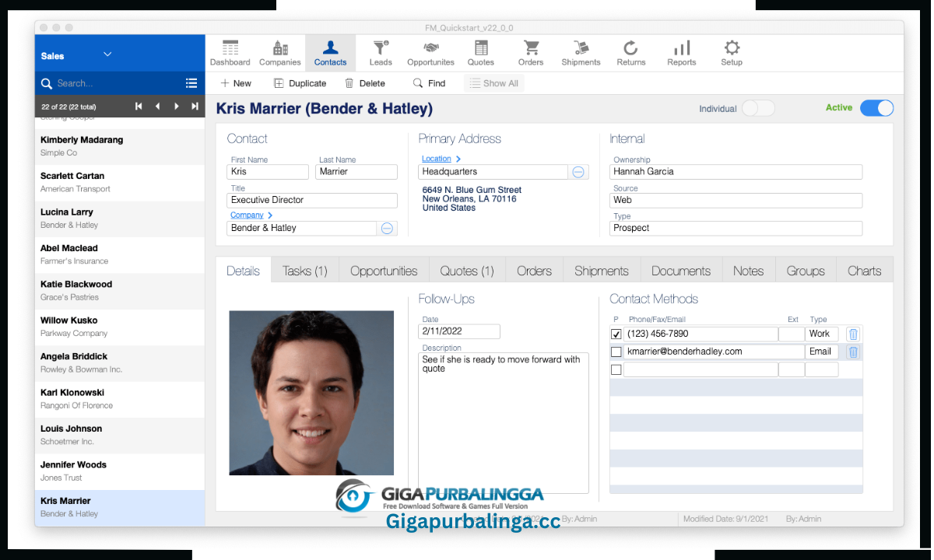Click the Find toolbar button
This screenshot has height=560, width=934.
pyautogui.click(x=429, y=83)
